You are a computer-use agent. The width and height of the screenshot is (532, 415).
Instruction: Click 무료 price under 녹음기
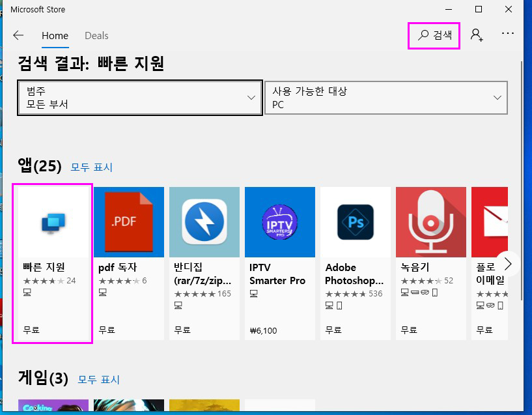409,330
